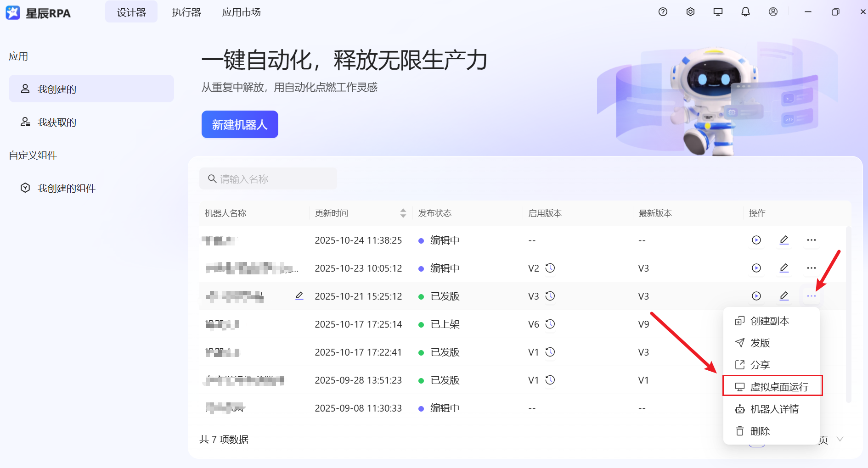Click the monitor icon in the top bar
This screenshot has width=868, height=468.
pos(718,12)
